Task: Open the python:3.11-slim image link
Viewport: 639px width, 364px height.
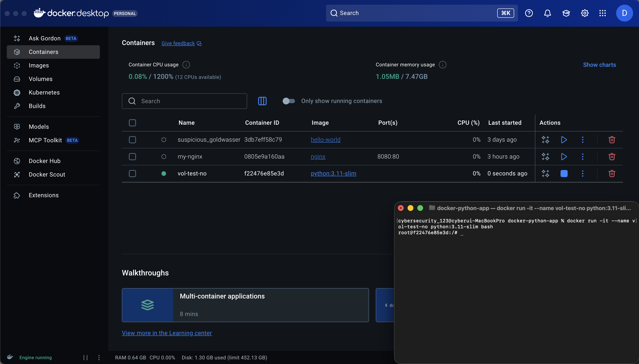Action: tap(333, 174)
